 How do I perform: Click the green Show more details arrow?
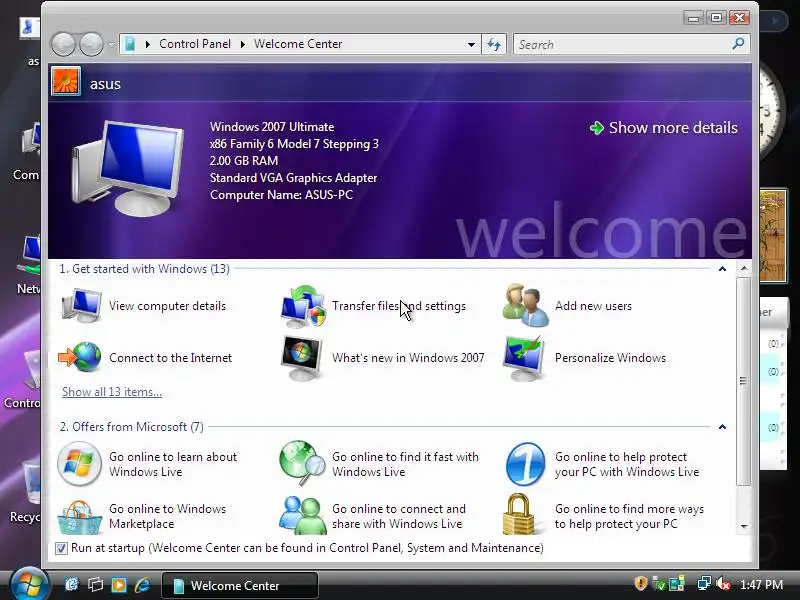click(596, 128)
